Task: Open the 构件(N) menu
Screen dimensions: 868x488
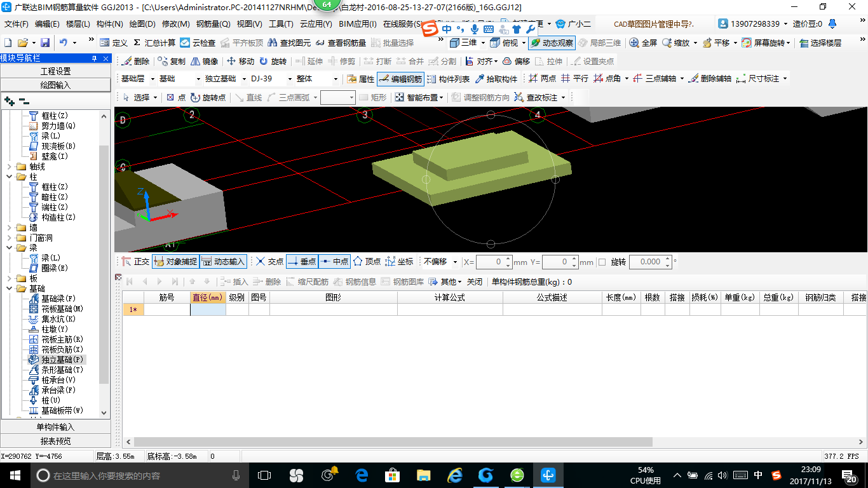Action: [109, 24]
